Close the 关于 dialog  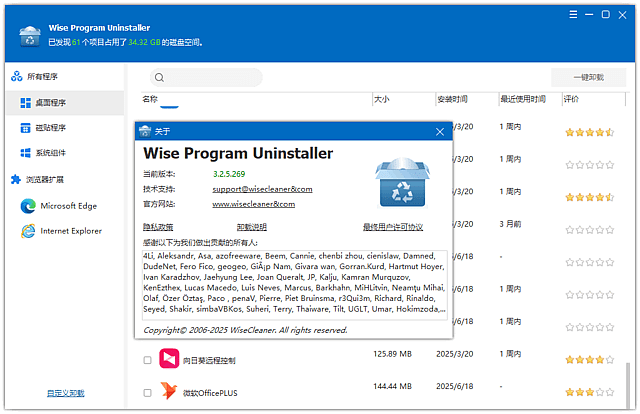(x=439, y=131)
